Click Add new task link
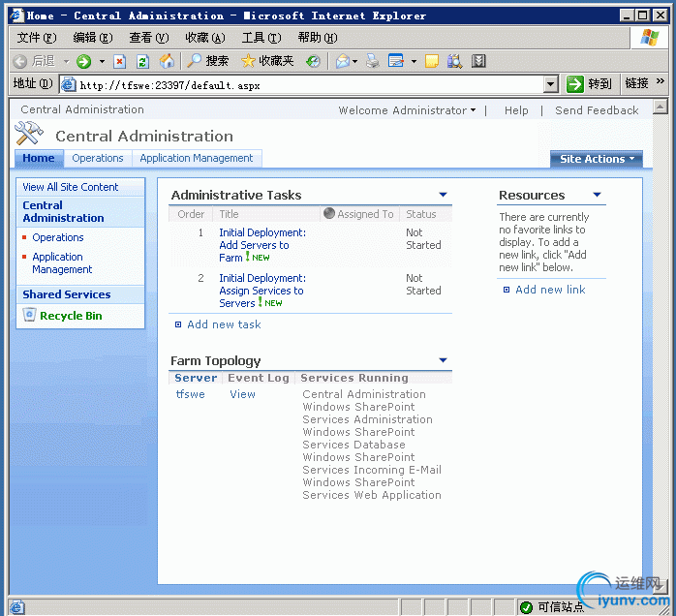 (x=224, y=324)
